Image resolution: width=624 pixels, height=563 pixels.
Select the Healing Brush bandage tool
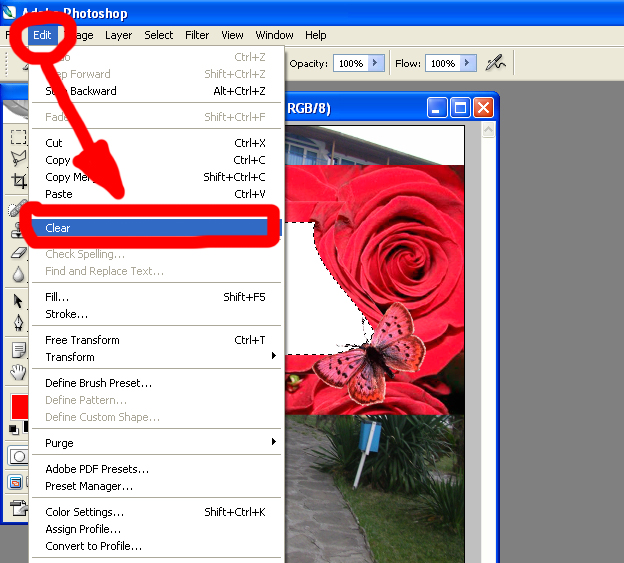(18, 208)
